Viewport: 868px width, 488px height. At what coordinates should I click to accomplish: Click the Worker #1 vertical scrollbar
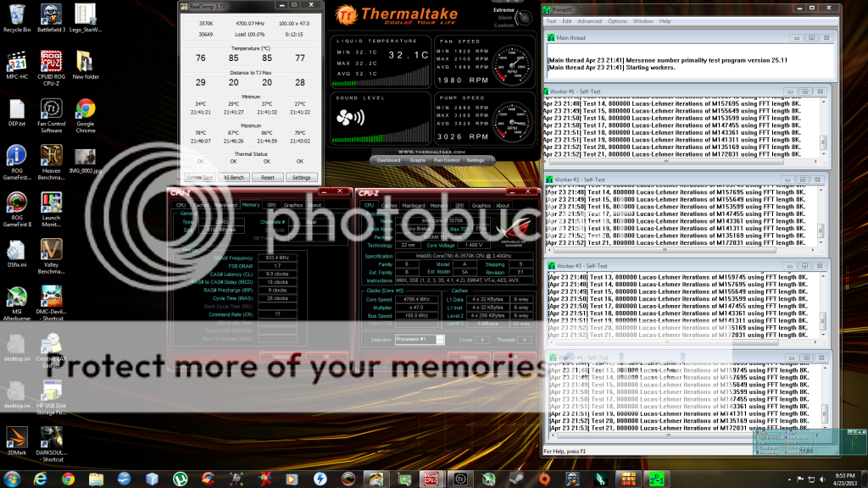(823, 129)
